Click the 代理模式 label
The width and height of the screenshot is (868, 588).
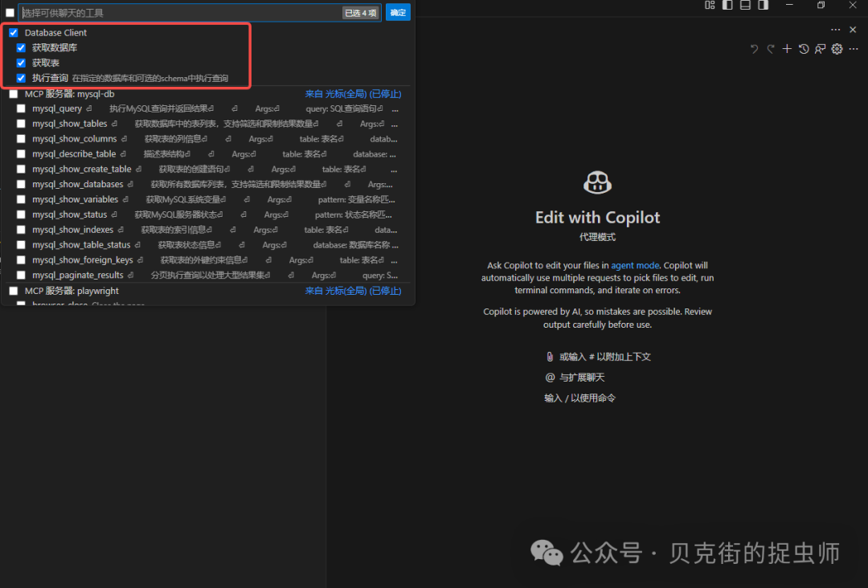tap(597, 237)
